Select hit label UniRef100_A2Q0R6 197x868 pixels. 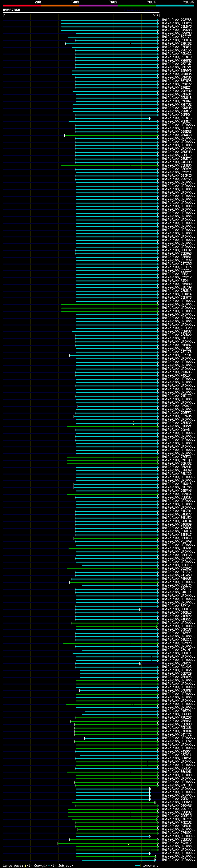click(177, 169)
